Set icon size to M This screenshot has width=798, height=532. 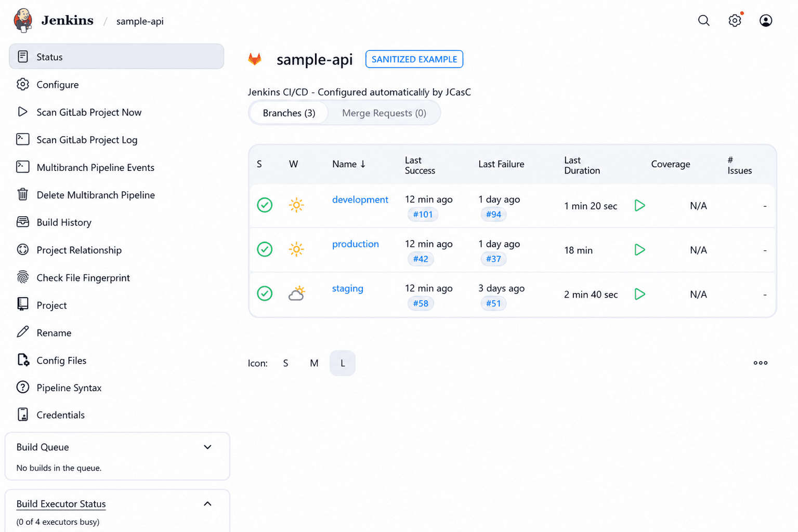[314, 363]
